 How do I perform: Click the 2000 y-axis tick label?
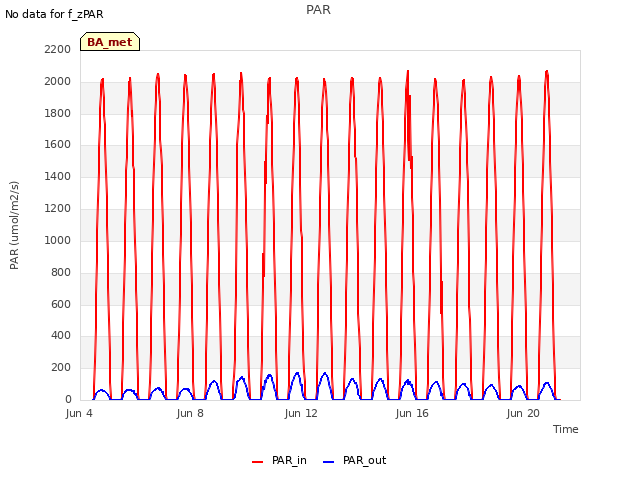(x=58, y=81)
